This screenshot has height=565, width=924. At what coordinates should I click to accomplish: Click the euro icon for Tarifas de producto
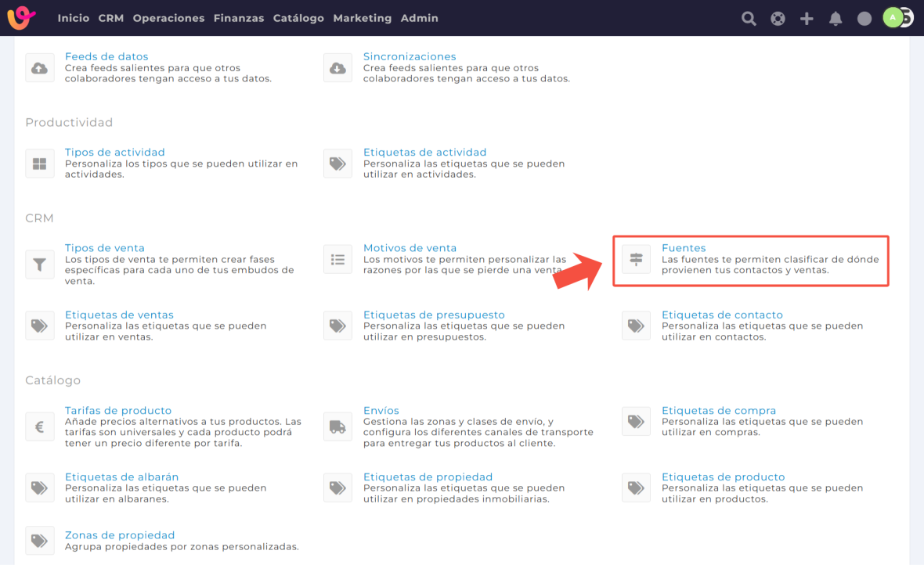[39, 426]
